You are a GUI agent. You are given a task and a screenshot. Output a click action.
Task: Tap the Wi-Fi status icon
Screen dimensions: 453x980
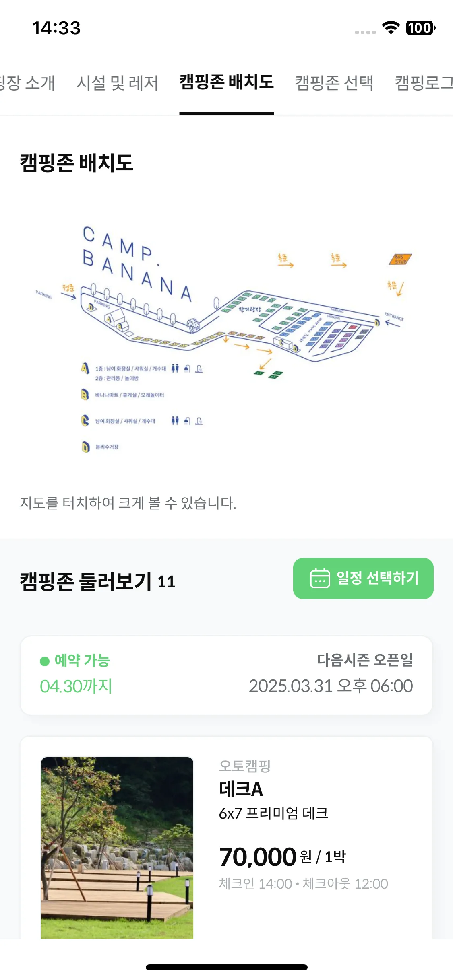391,28
